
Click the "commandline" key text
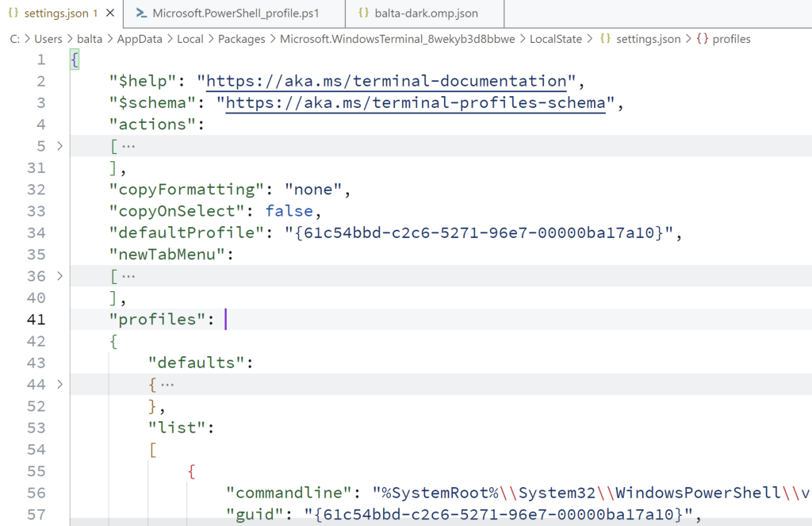(x=289, y=493)
